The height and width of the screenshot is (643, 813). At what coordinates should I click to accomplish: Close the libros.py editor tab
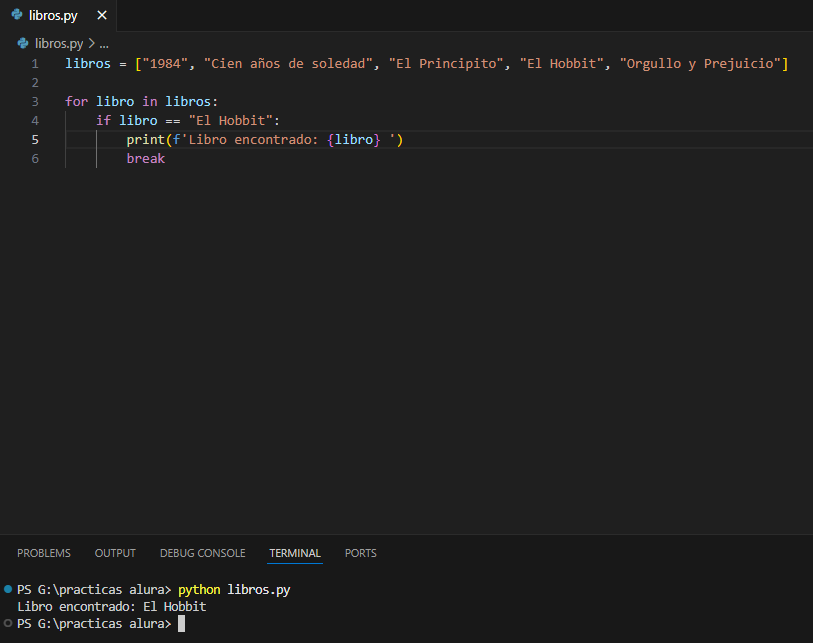pos(101,16)
